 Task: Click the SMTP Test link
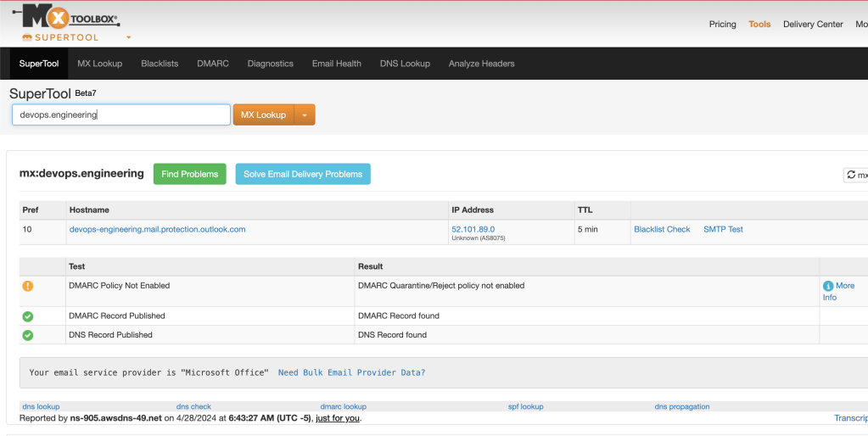pyautogui.click(x=723, y=229)
